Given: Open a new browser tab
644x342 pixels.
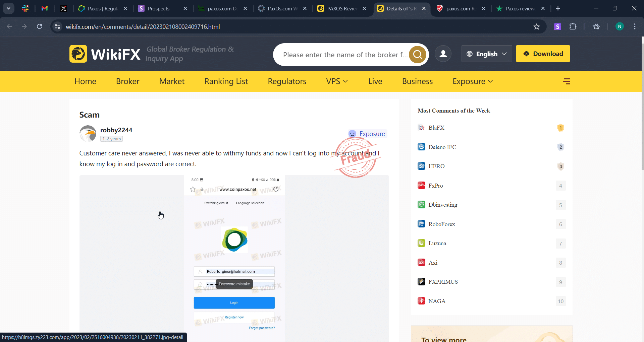Looking at the screenshot, I should point(558,8).
